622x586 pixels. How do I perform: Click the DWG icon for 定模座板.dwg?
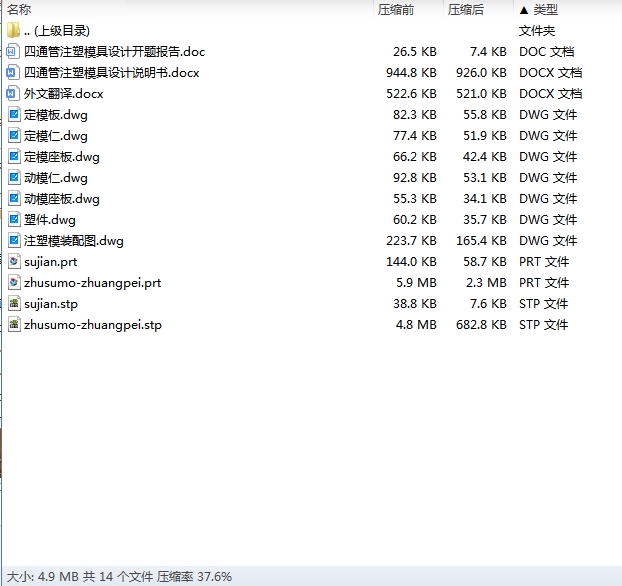pyautogui.click(x=14, y=157)
